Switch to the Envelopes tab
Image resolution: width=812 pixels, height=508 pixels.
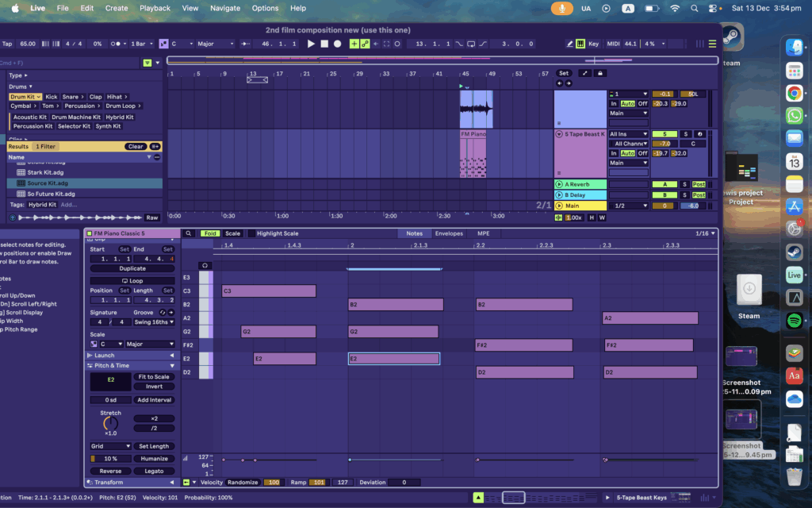point(449,233)
